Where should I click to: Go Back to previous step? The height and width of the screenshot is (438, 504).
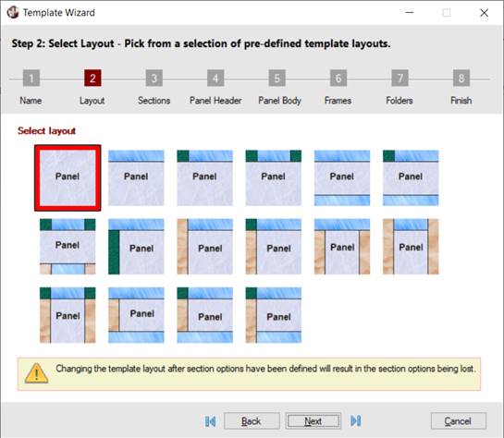[x=252, y=421]
